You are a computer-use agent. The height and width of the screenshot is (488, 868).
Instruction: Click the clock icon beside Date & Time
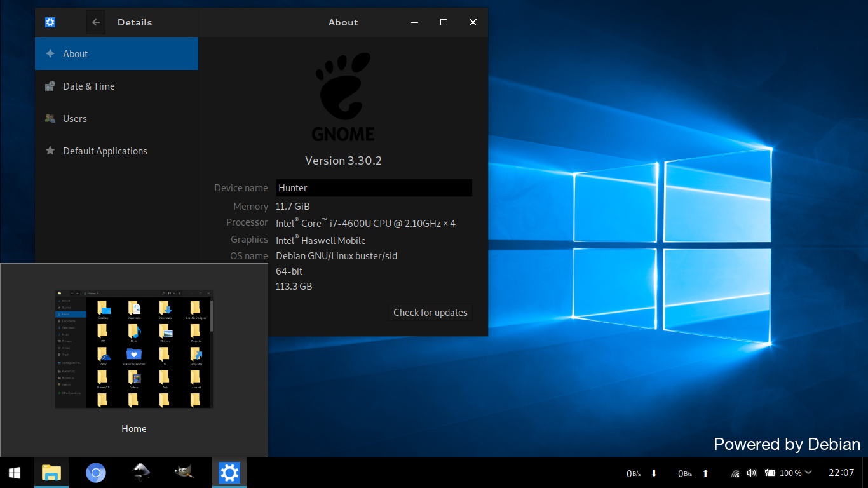(x=50, y=86)
